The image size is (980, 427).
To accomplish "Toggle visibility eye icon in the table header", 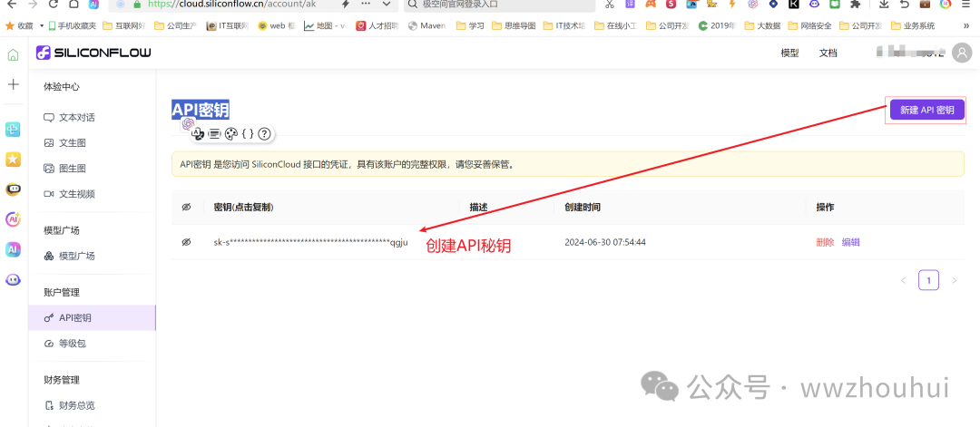I will [x=186, y=208].
